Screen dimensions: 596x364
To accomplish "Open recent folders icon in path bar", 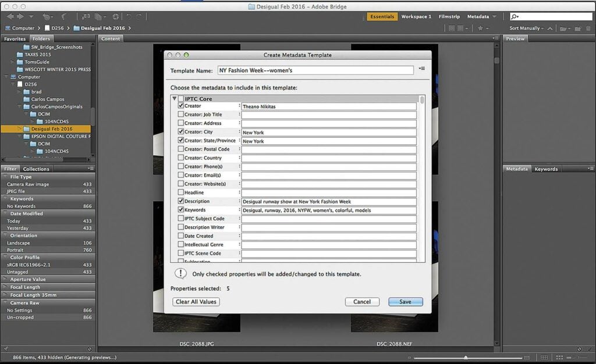I will click(565, 28).
